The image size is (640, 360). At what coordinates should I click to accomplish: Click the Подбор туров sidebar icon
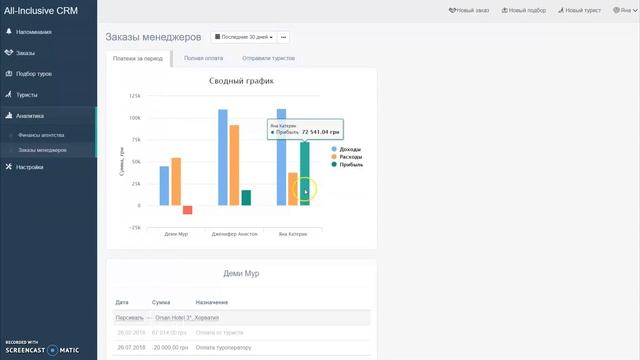pyautogui.click(x=9, y=73)
